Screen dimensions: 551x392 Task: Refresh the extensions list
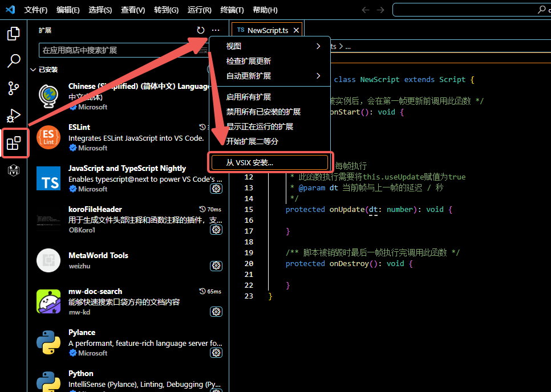click(x=201, y=30)
